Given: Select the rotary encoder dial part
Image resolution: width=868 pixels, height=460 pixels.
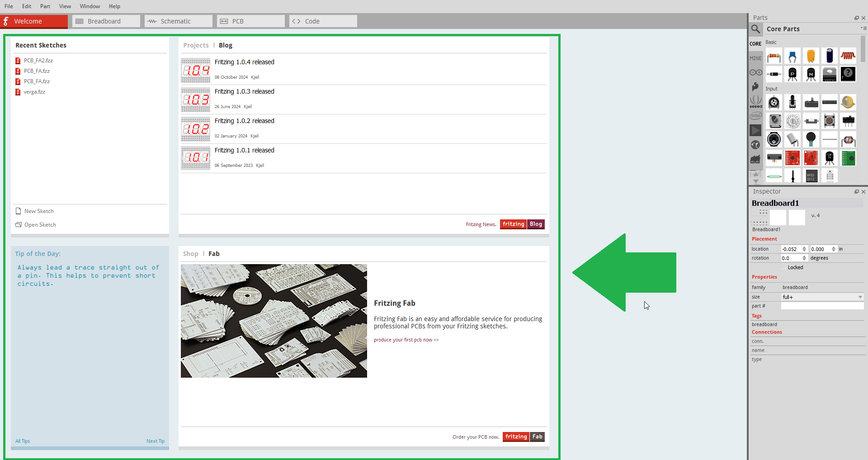Looking at the screenshot, I should 774,139.
